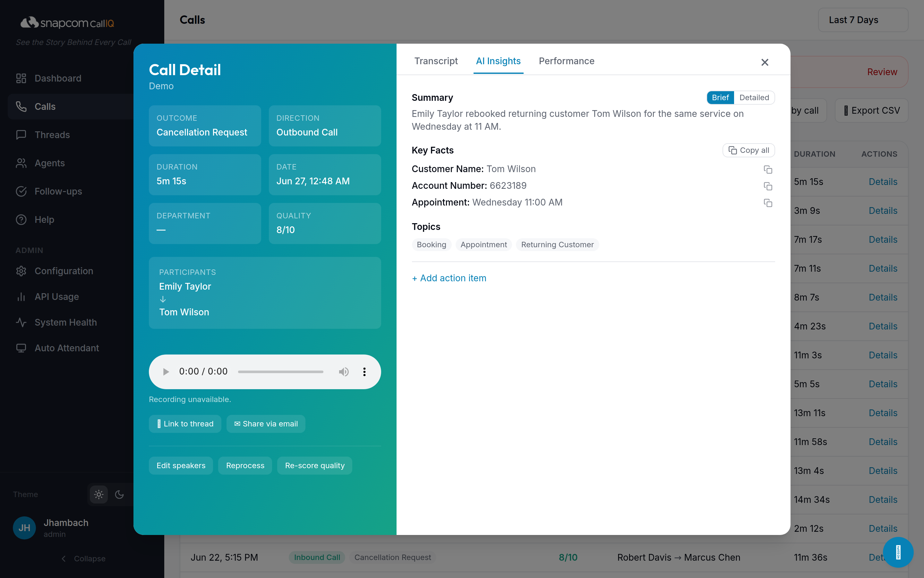This screenshot has height=578, width=924.
Task: Switch summary to Detailed
Action: 754,98
